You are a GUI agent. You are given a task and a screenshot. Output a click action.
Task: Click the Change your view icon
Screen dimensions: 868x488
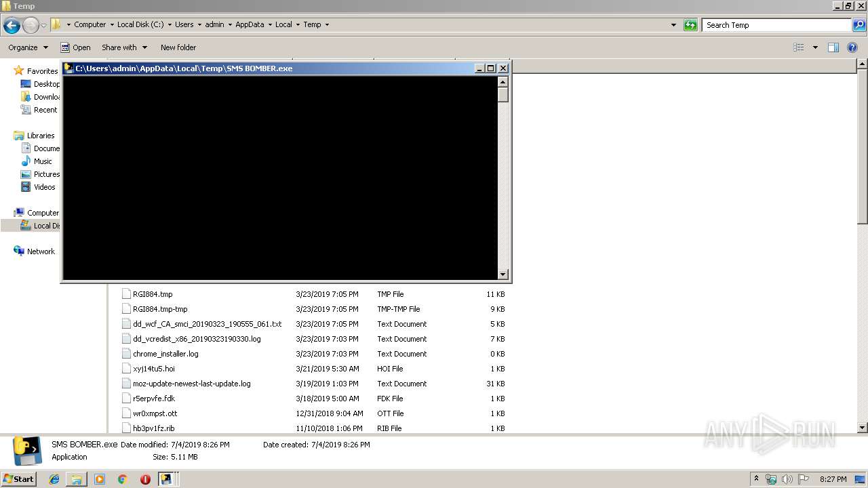point(799,47)
